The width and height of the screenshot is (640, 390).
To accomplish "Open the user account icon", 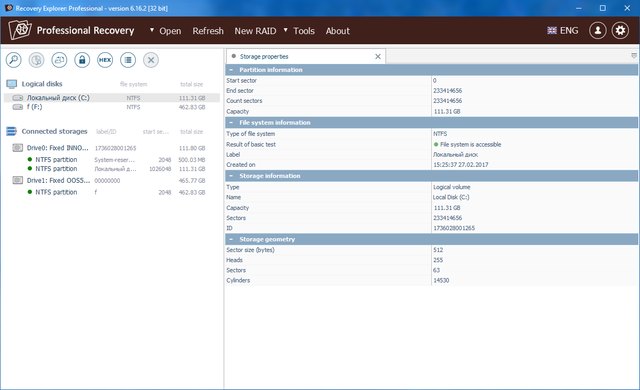I will click(598, 31).
